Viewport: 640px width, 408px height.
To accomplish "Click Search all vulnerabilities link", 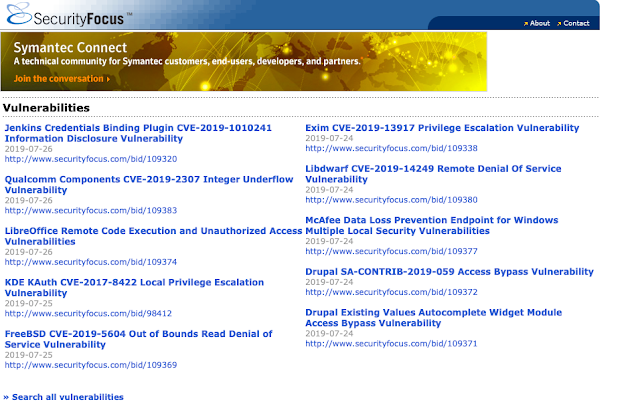I will pos(63,397).
